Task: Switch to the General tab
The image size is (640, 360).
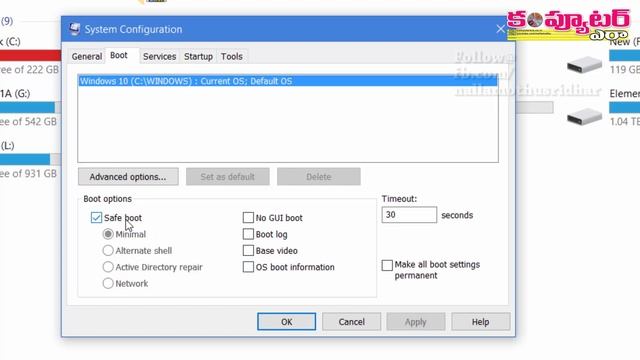Action: point(87,56)
